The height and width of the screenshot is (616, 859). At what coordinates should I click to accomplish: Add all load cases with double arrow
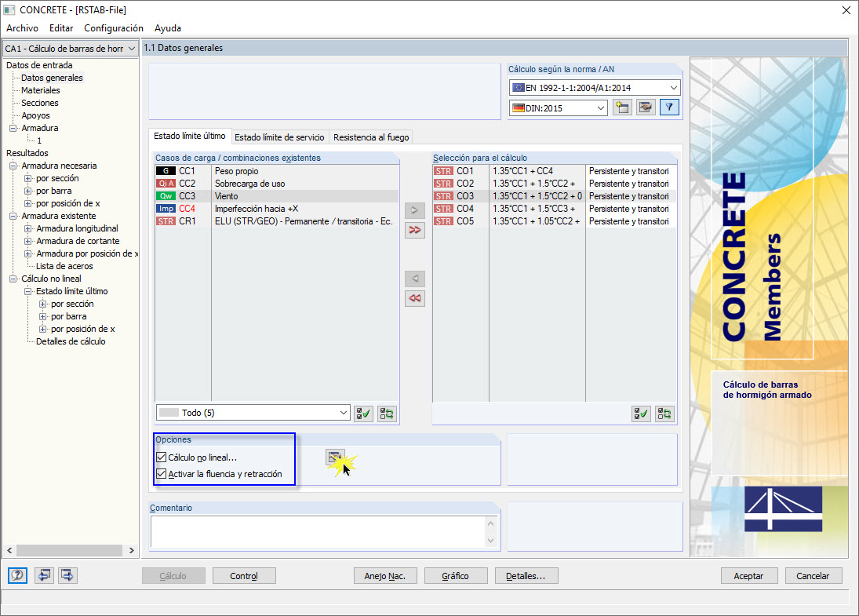[x=415, y=230]
